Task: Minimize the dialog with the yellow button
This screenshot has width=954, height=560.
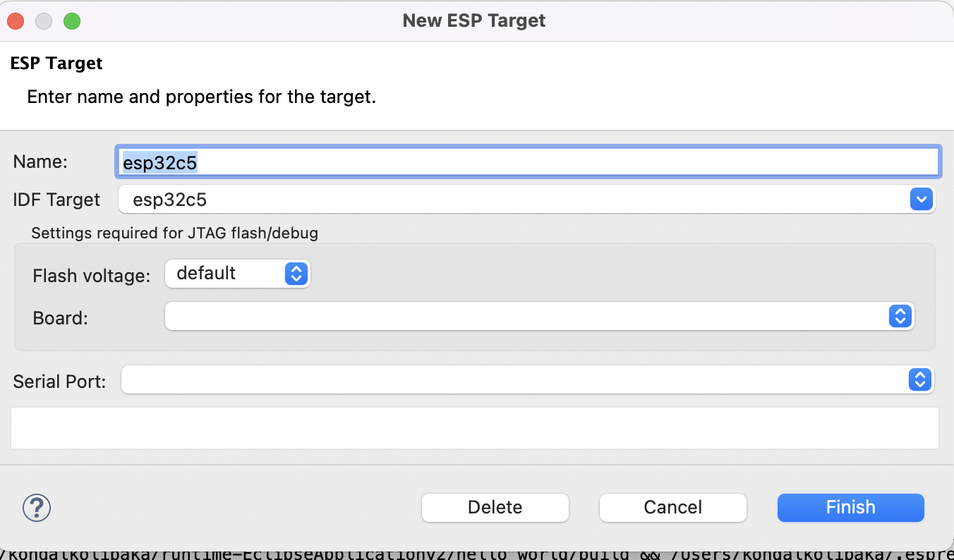Action: tap(44, 21)
